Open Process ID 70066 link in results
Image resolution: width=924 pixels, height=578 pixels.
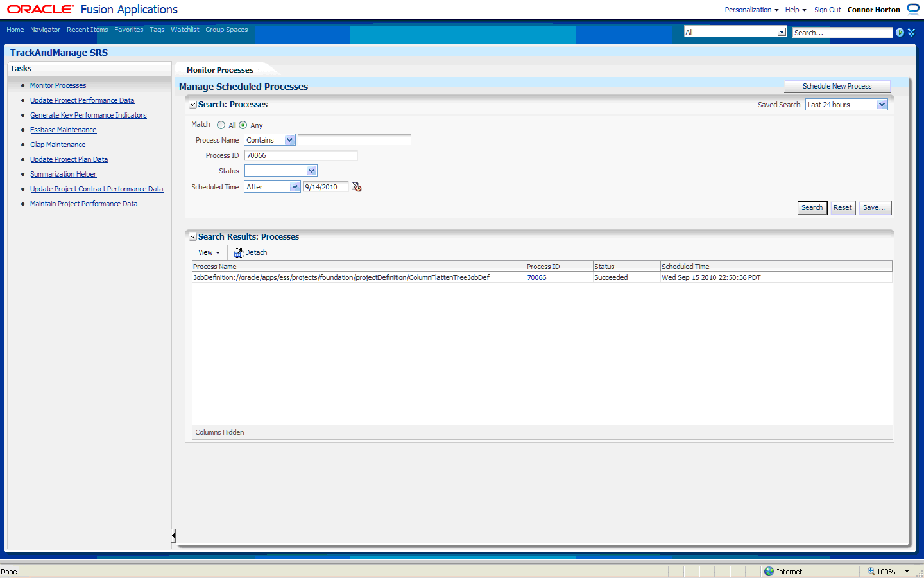[536, 277]
